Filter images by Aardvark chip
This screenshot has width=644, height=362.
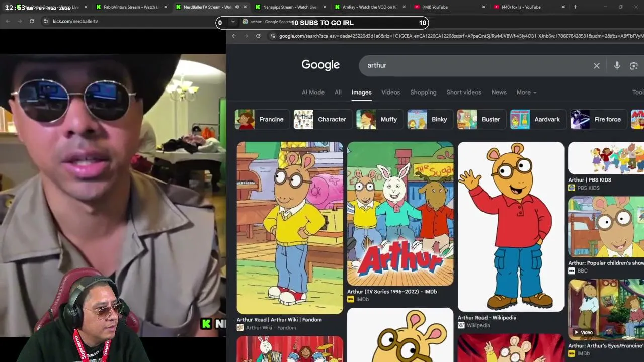tap(538, 120)
